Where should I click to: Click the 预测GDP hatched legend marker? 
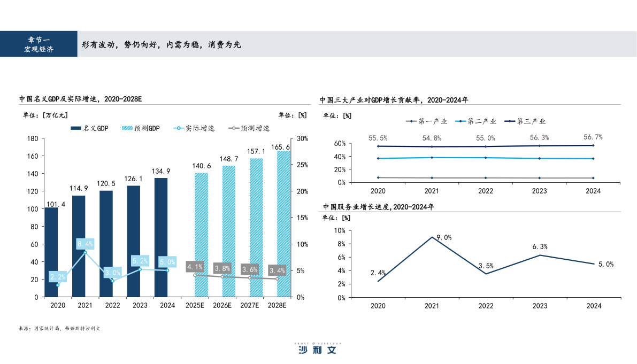pyautogui.click(x=127, y=128)
